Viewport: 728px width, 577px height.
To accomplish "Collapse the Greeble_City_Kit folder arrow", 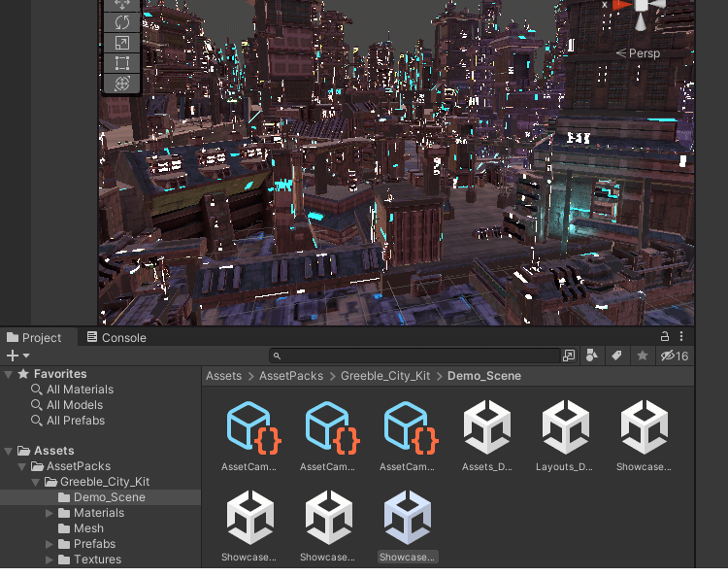I will 36,482.
